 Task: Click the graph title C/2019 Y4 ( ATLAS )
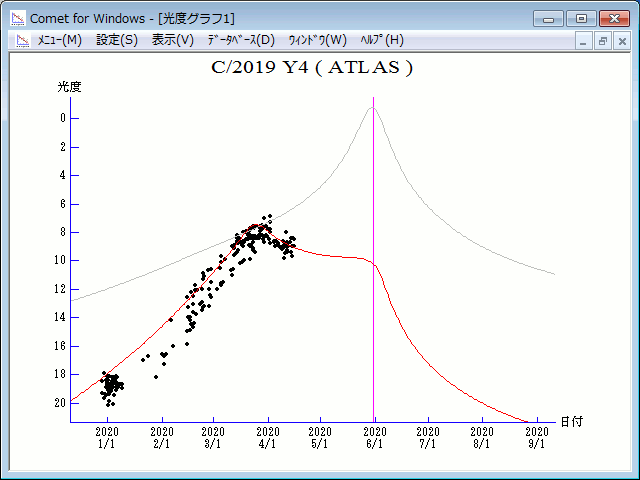point(312,67)
